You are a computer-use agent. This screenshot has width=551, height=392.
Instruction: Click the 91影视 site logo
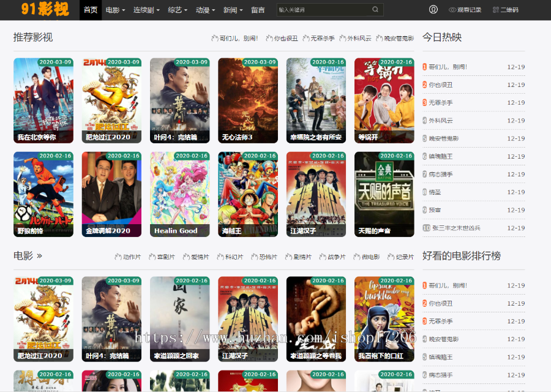tap(45, 9)
